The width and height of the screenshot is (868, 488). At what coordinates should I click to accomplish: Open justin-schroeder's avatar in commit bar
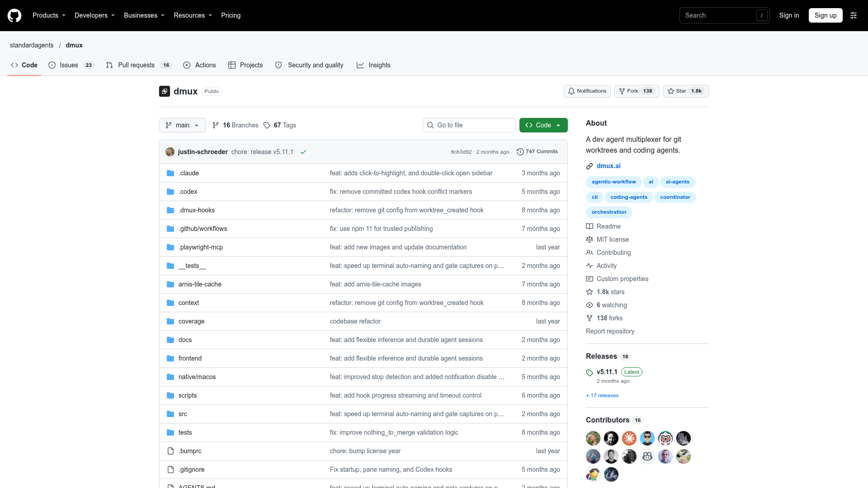(170, 152)
